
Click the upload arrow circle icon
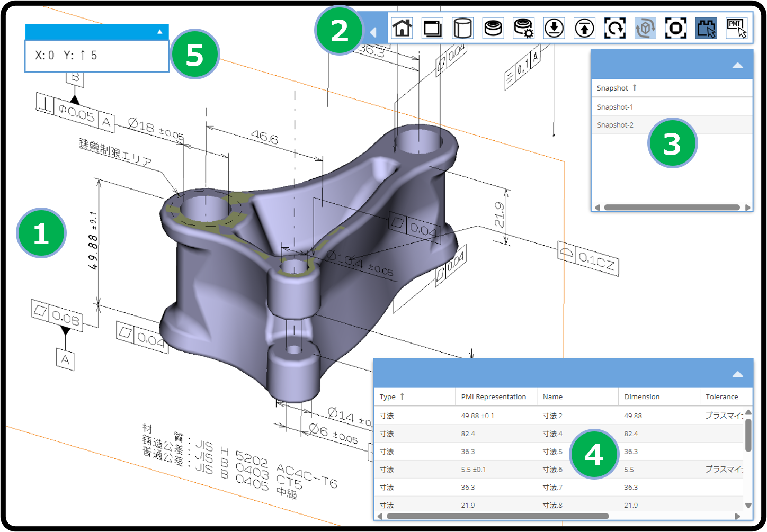point(584,28)
